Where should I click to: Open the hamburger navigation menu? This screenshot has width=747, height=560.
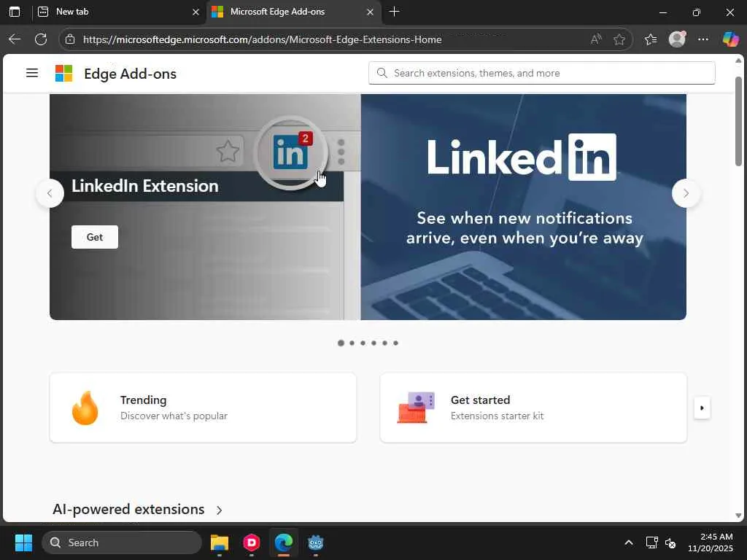(x=32, y=73)
